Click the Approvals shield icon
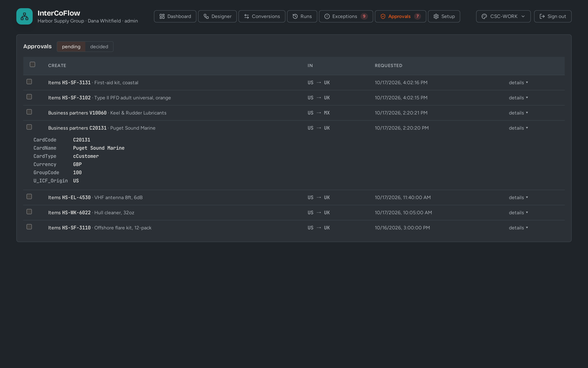Viewport: 588px width, 368px height. point(383,16)
